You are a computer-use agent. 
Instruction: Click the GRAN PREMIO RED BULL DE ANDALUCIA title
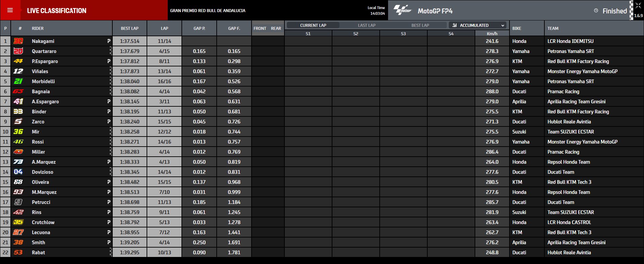[208, 10]
